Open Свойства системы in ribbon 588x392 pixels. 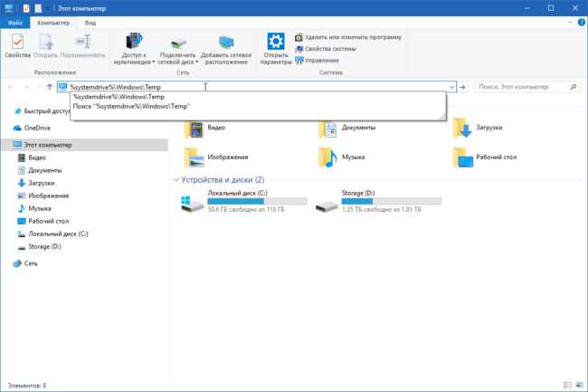coord(326,49)
